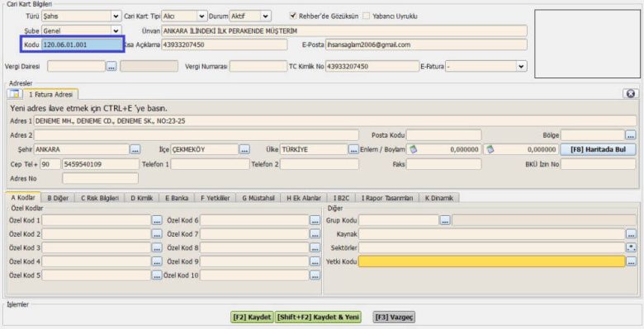This screenshot has width=644, height=329.
Task: Open the Ülke lookup button next to TÜRKİYE
Action: point(353,150)
